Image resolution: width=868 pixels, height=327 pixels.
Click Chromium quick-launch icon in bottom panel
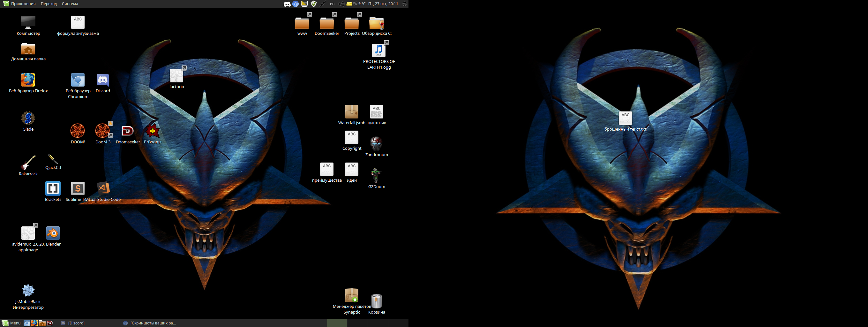26,323
